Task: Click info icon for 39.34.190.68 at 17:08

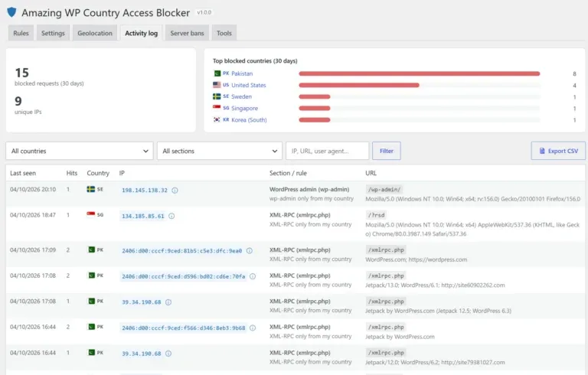Action: pyautogui.click(x=168, y=302)
